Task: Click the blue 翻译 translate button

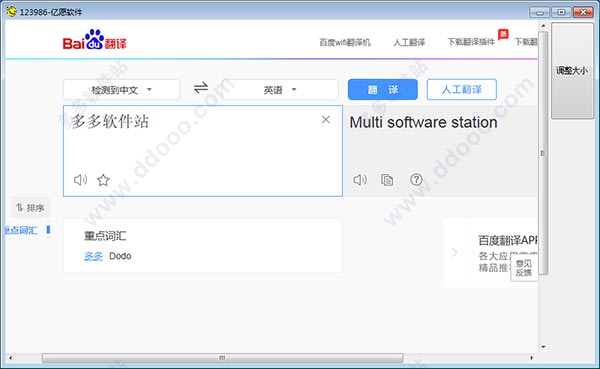Action: click(x=383, y=90)
